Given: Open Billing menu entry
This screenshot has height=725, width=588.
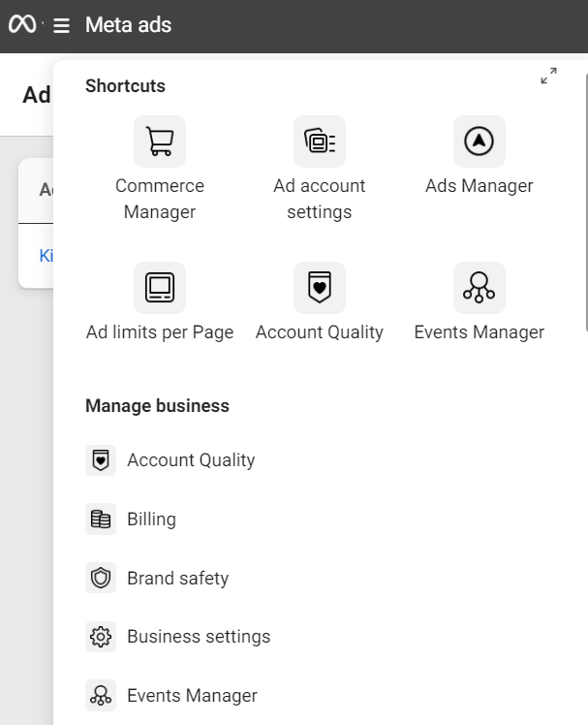Looking at the screenshot, I should click(x=152, y=519).
